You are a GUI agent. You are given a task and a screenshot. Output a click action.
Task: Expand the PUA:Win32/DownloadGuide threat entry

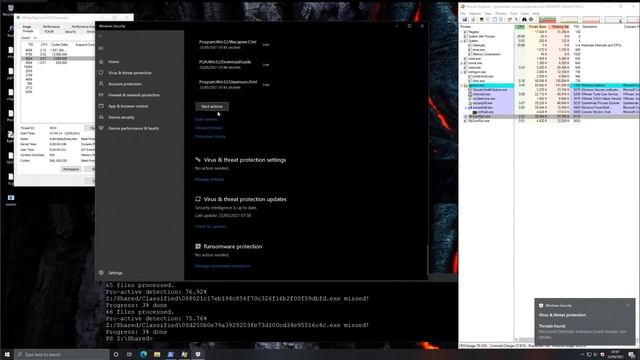pyautogui.click(x=234, y=64)
